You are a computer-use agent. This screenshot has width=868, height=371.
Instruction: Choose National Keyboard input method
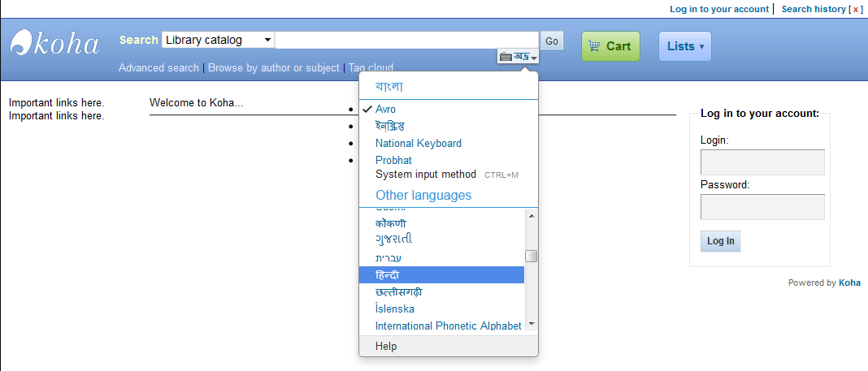point(418,143)
